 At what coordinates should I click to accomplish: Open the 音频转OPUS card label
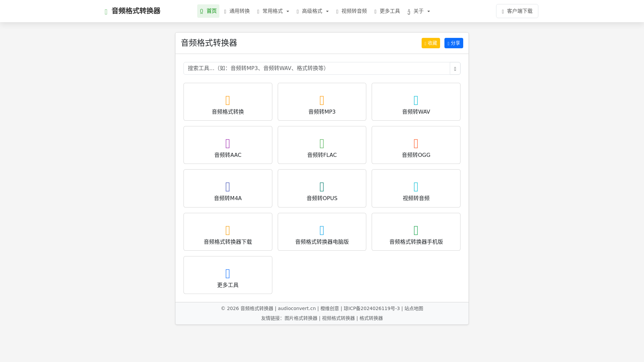(x=322, y=198)
